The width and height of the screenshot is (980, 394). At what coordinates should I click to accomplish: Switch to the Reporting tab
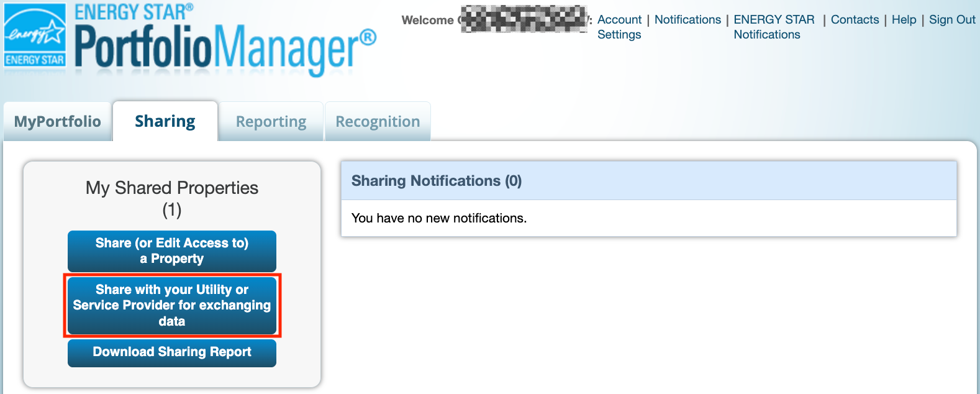[271, 122]
